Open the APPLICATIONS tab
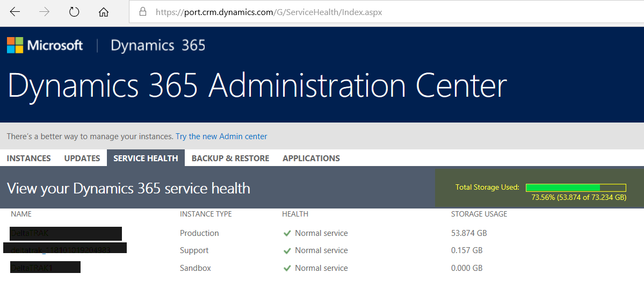 coord(312,158)
